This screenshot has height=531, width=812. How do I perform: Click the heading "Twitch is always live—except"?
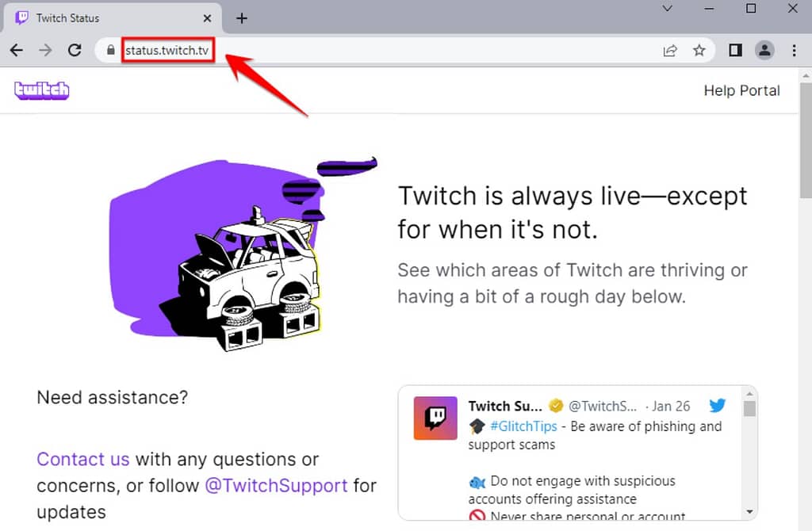573,196
